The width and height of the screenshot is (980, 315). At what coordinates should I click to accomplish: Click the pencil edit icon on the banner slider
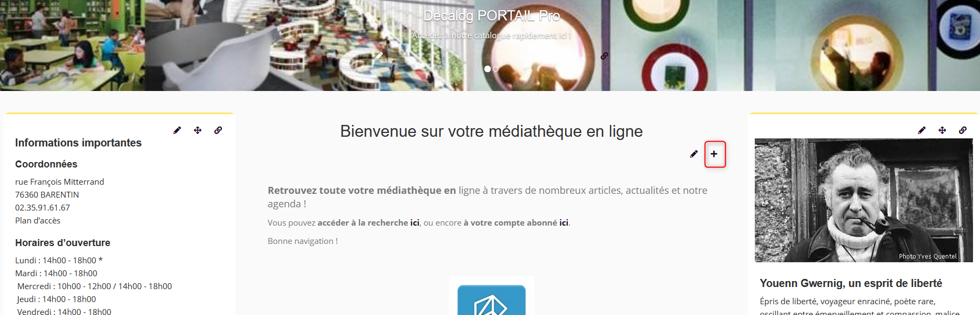(x=379, y=55)
